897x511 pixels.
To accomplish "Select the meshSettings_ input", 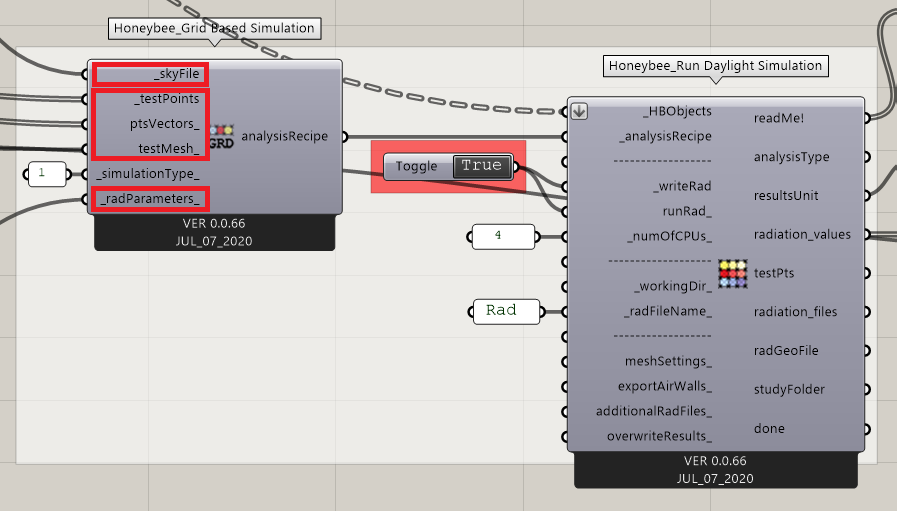I will 668,362.
